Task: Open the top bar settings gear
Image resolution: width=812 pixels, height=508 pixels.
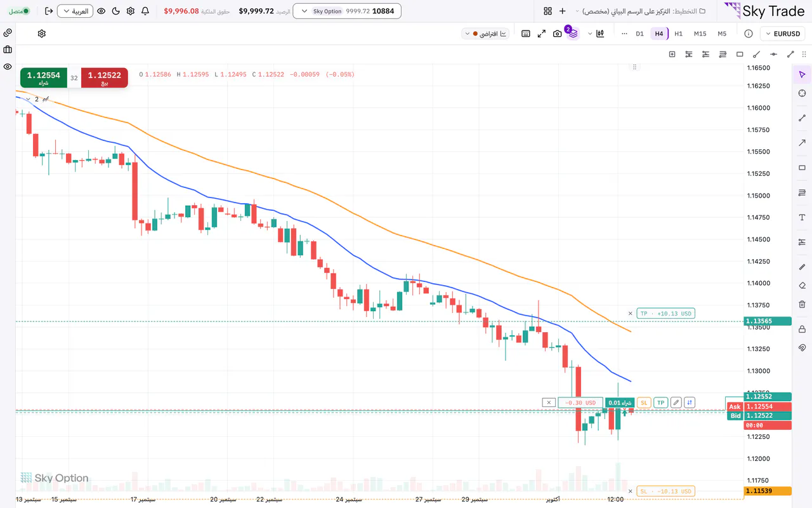Action: 131,11
